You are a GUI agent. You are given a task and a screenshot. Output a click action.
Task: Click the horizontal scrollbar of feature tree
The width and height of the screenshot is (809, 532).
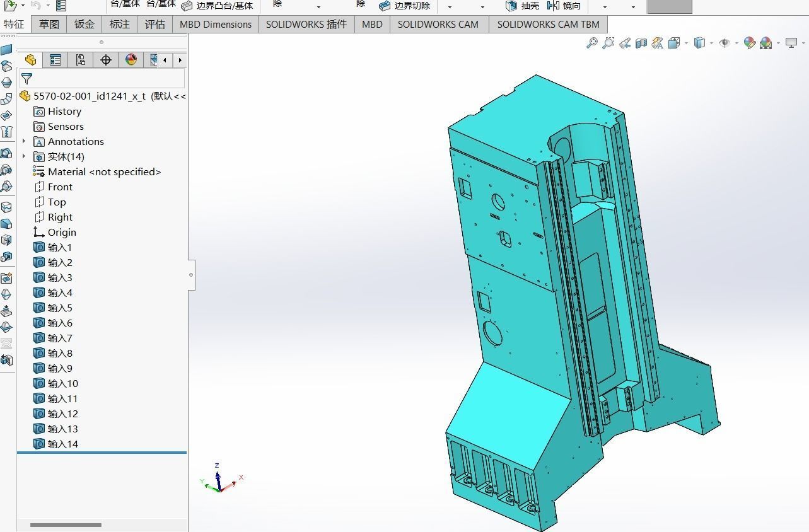[66, 524]
